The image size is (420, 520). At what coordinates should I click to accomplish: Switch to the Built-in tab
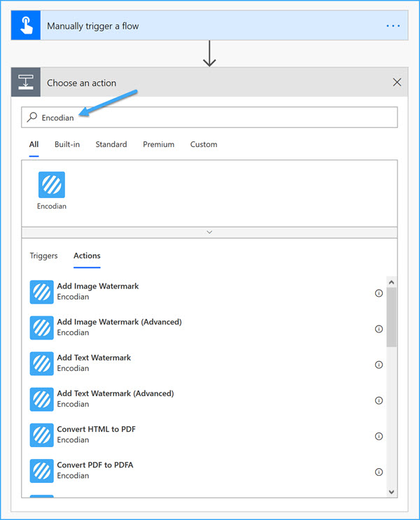67,144
